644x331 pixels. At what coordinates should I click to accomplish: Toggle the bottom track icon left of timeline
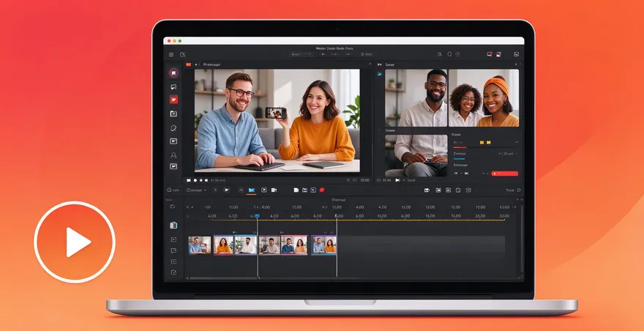pyautogui.click(x=173, y=272)
